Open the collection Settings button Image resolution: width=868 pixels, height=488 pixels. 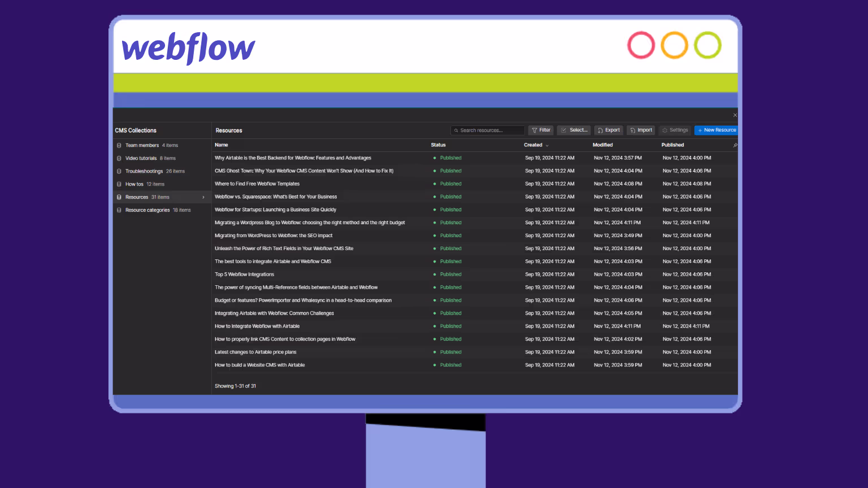(x=675, y=130)
